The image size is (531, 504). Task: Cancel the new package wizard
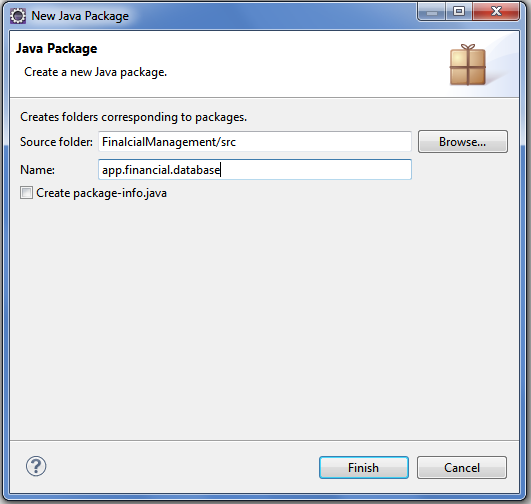coord(462,468)
